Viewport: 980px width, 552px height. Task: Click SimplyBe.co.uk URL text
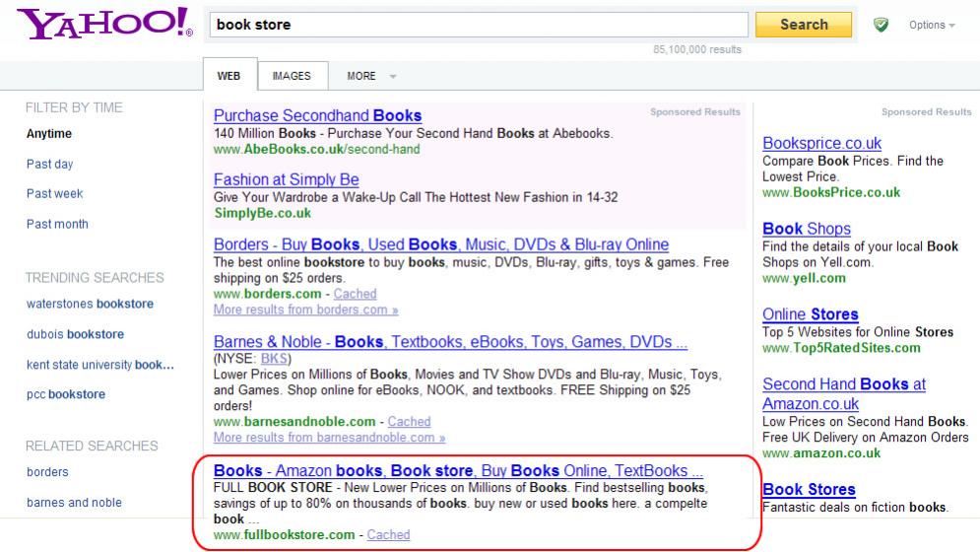(263, 214)
